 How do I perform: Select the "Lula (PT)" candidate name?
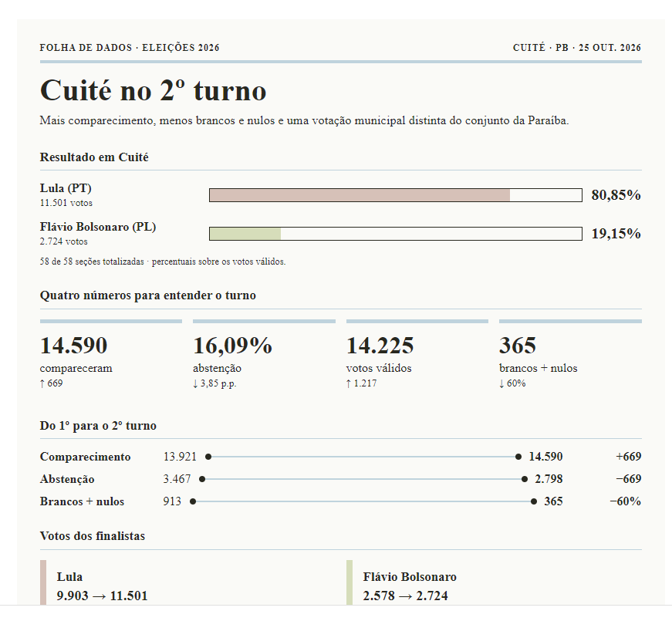66,188
